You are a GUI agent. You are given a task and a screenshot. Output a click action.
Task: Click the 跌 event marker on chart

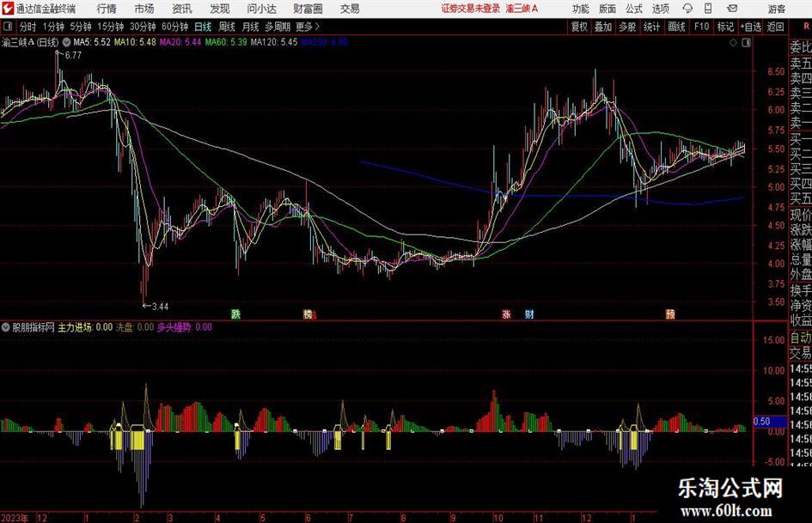(235, 313)
